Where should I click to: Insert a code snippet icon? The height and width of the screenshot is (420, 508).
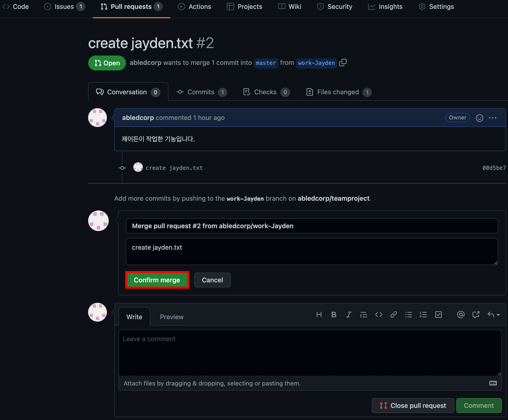coord(379,315)
